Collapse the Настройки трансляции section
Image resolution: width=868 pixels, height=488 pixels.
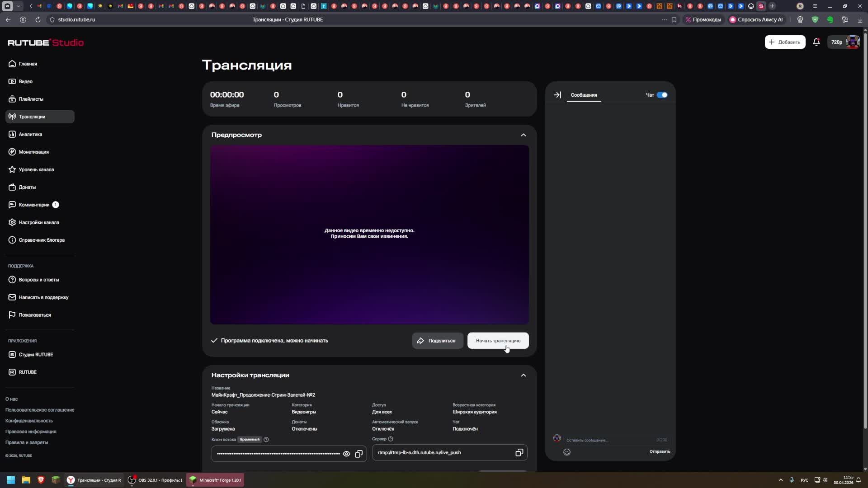coord(523,375)
